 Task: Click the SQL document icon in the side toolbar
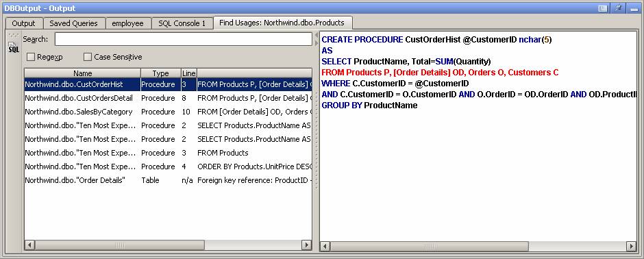14,47
